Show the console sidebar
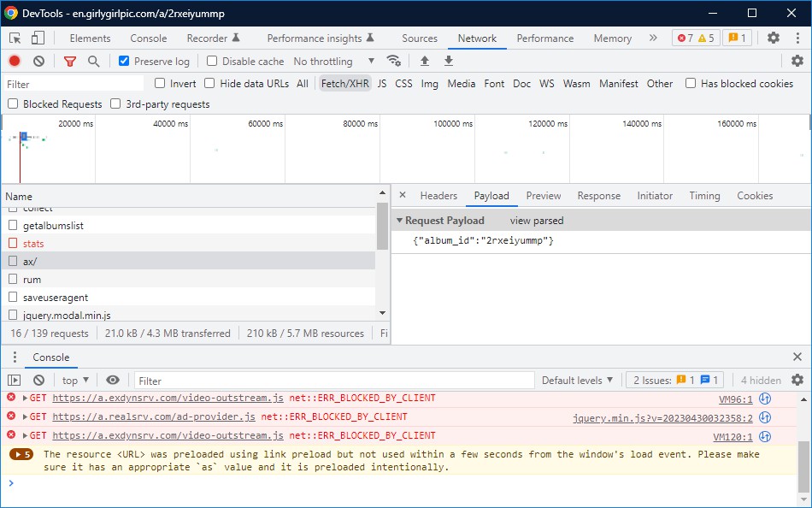 click(14, 381)
